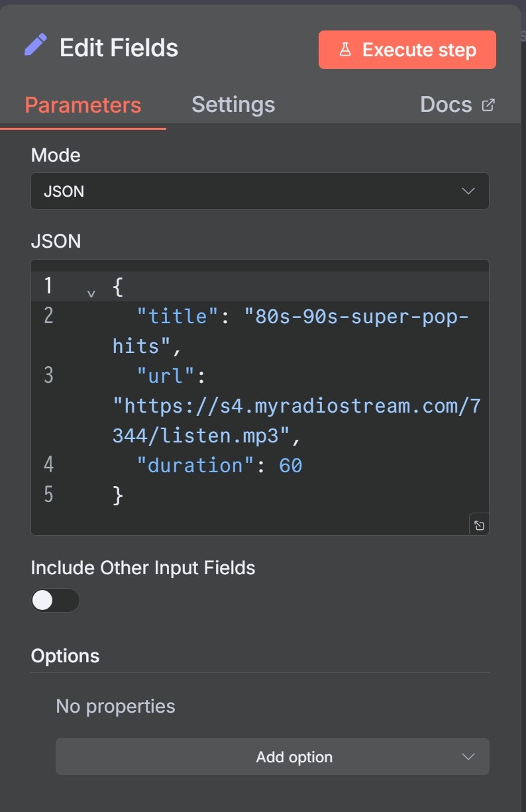The width and height of the screenshot is (526, 812).
Task: Expand the Add option dropdown
Action: [x=272, y=756]
